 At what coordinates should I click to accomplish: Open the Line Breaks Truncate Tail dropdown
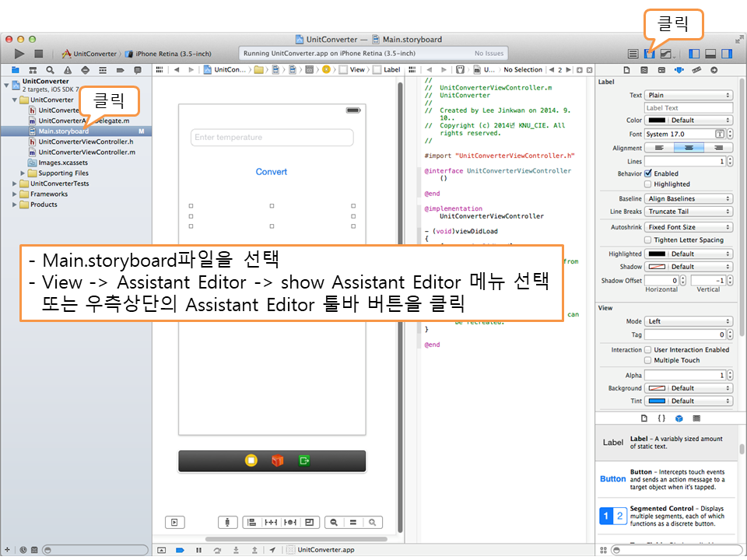[689, 212]
